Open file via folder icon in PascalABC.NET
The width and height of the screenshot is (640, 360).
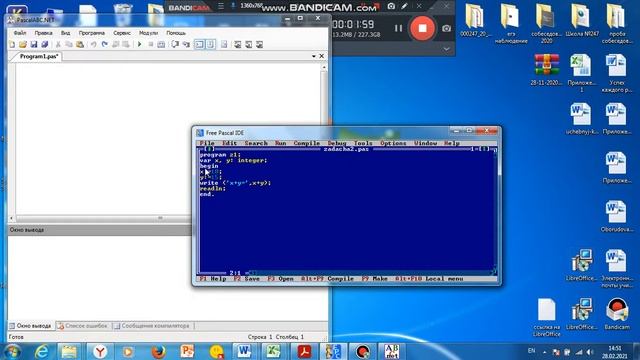coord(23,44)
